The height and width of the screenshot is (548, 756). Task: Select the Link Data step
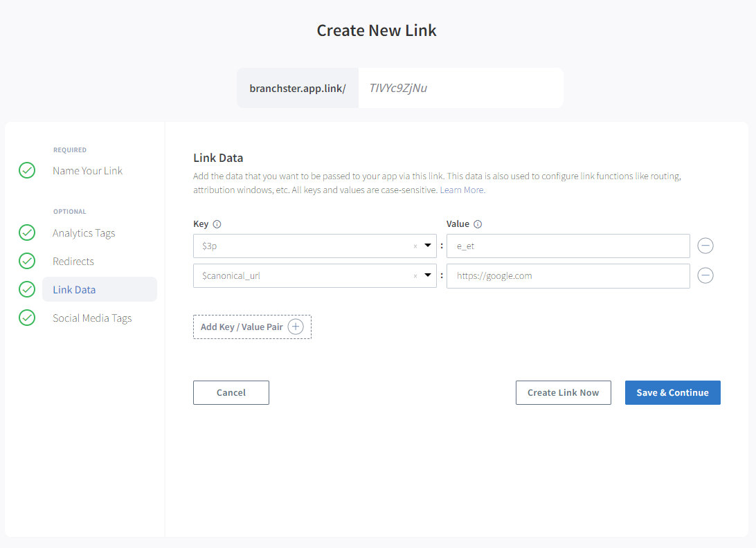click(x=100, y=289)
